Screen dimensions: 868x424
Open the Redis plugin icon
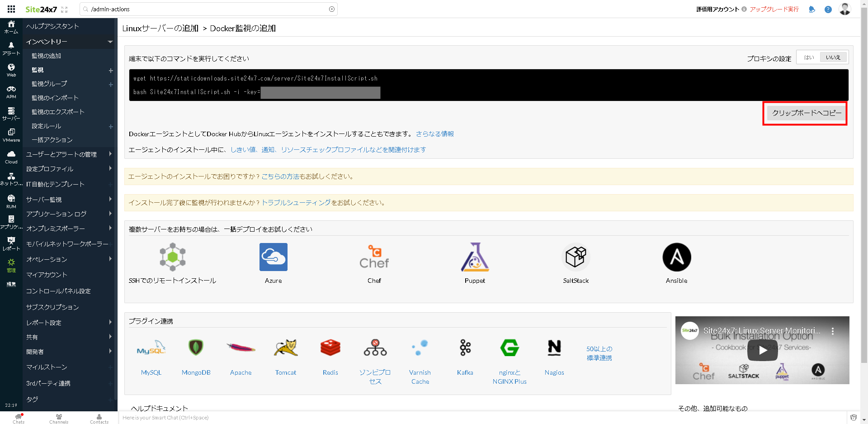[330, 348]
